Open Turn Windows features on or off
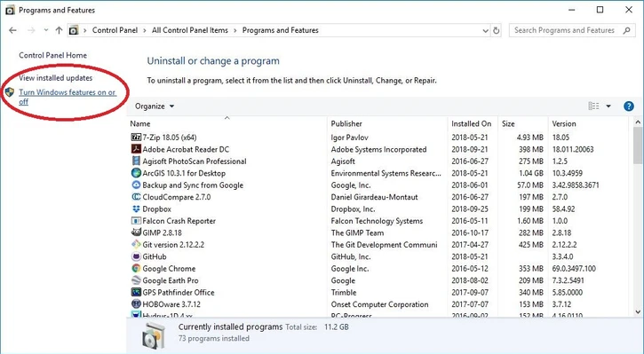The height and width of the screenshot is (354, 644). [x=68, y=97]
